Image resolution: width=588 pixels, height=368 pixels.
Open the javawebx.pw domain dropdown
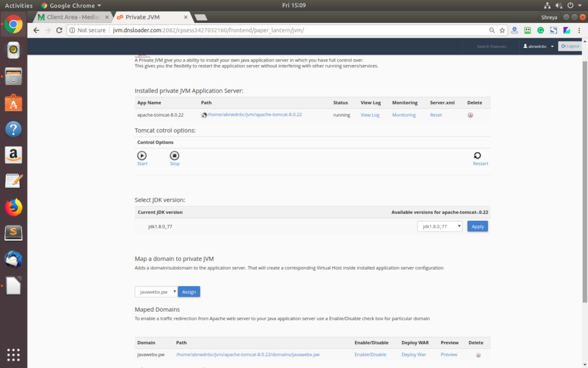156,292
